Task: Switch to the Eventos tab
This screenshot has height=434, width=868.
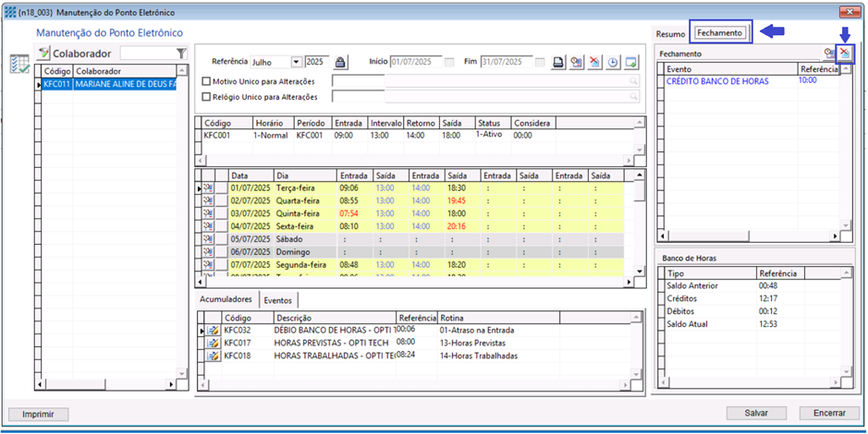Action: (x=277, y=300)
